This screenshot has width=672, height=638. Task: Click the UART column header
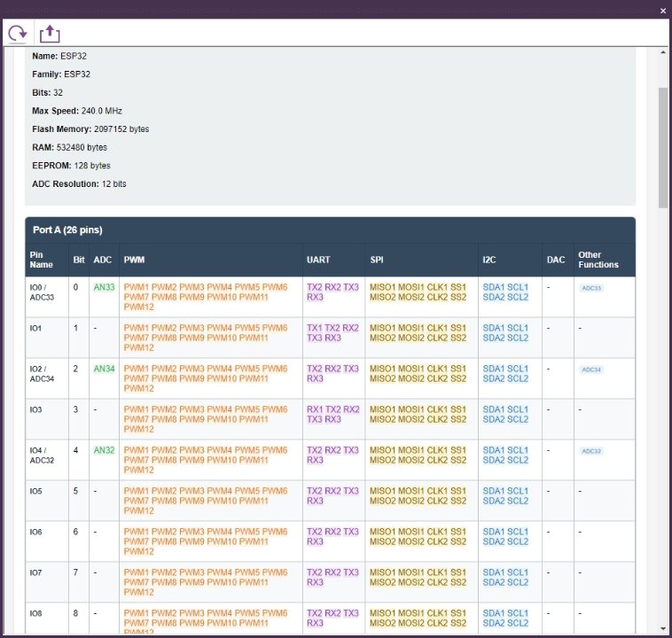point(318,260)
